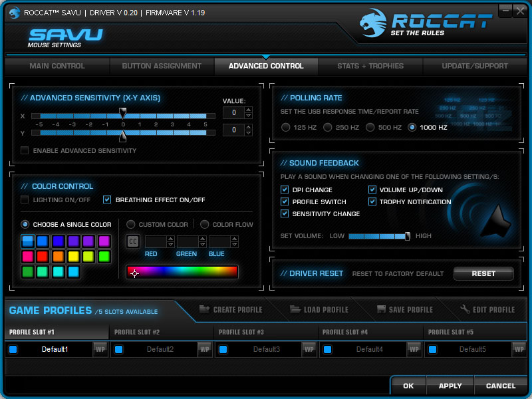Viewport: 532px width, 399px height.
Task: Select Custom Color radio option
Action: pyautogui.click(x=130, y=224)
